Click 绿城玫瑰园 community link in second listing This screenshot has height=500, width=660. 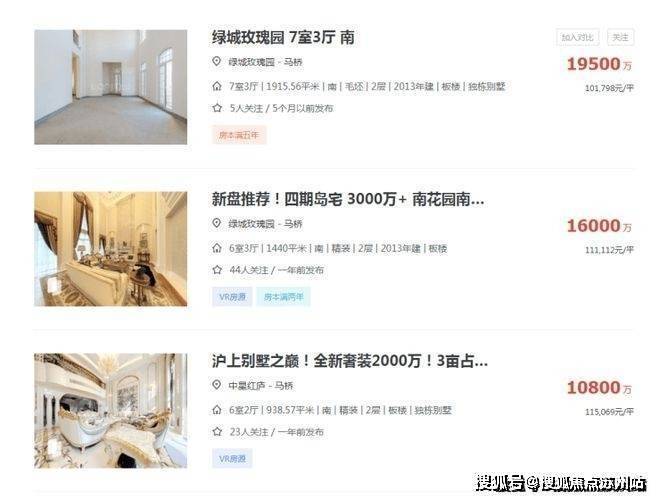pyautogui.click(x=251, y=223)
